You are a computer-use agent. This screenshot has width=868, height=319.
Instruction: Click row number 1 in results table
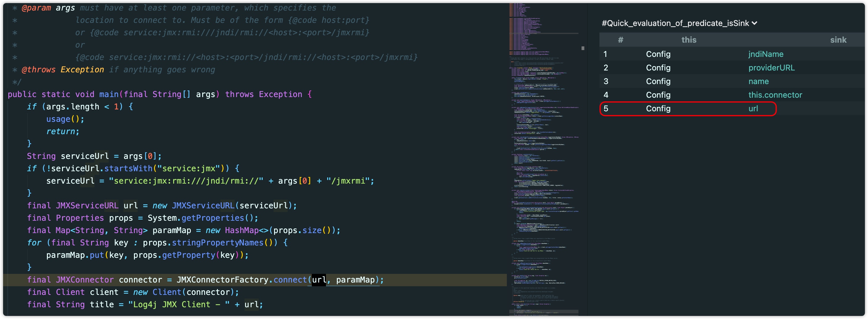tap(605, 54)
